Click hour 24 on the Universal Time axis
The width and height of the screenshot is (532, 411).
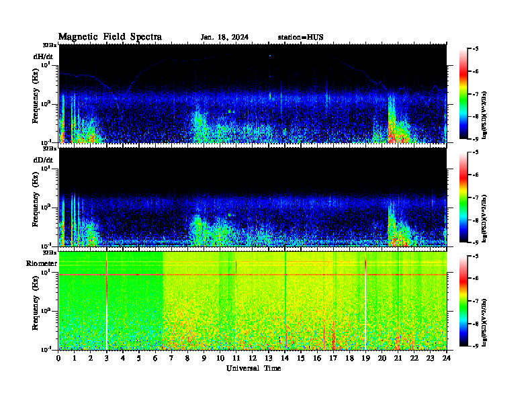click(x=447, y=358)
